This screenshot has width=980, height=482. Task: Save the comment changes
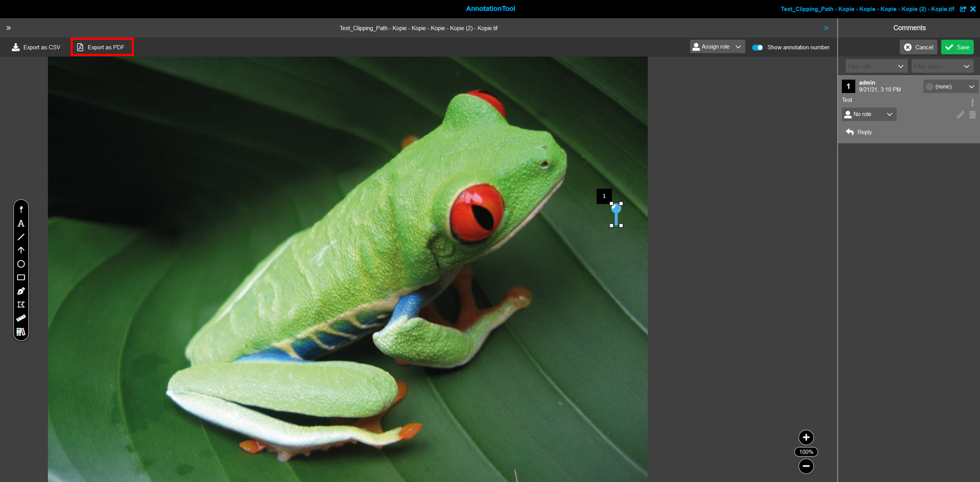pyautogui.click(x=957, y=47)
